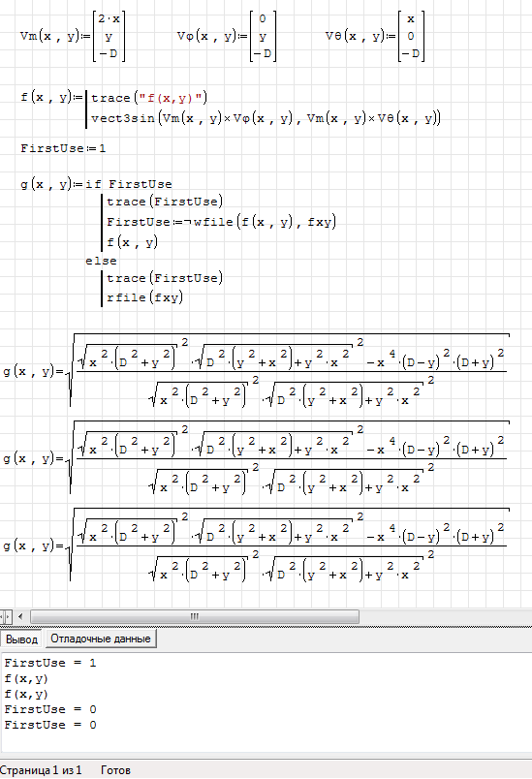This screenshot has width=532, height=779.
Task: Switch to the Вывод tab
Action: click(x=22, y=639)
